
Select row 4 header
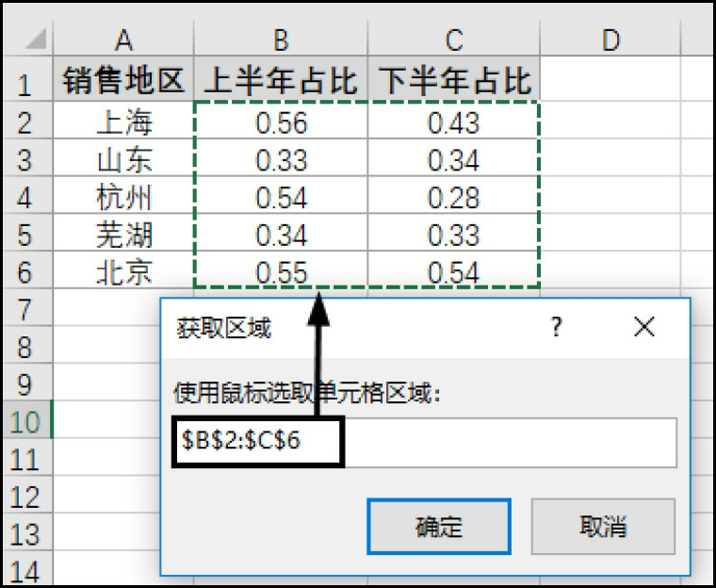click(27, 195)
